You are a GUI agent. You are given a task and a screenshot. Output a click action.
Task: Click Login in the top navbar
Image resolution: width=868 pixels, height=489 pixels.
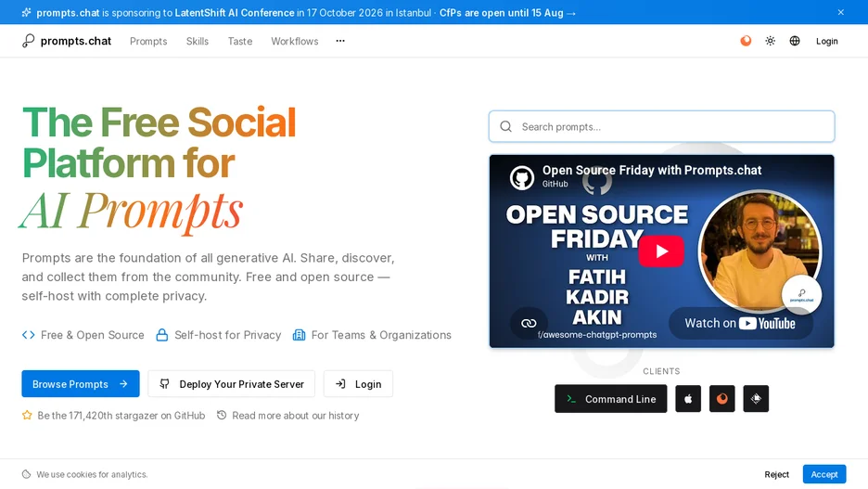(826, 41)
